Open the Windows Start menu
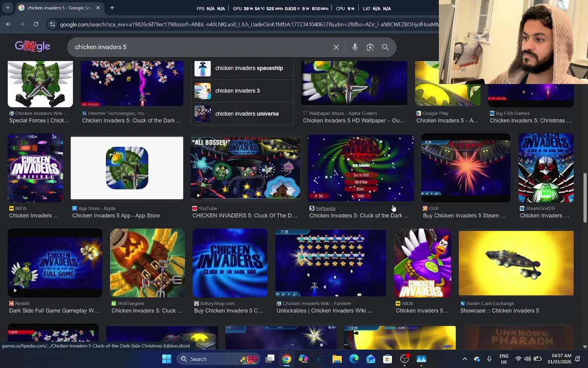Image resolution: width=588 pixels, height=368 pixels. click(x=166, y=359)
